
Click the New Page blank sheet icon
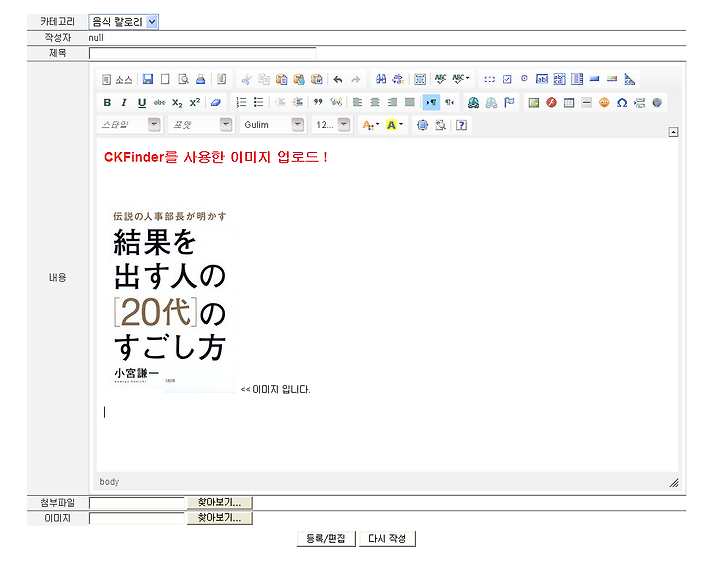165,79
